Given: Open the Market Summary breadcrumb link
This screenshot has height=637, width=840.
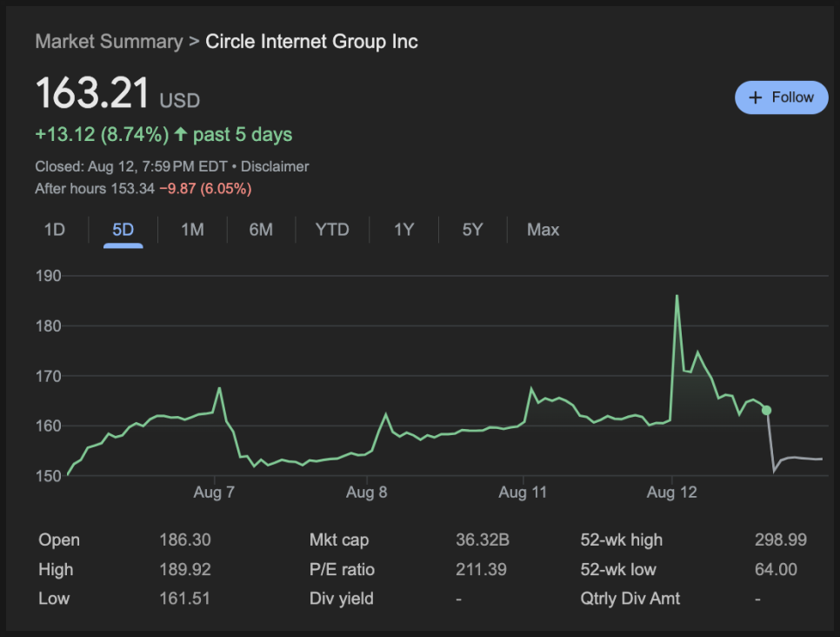Looking at the screenshot, I should click(109, 42).
